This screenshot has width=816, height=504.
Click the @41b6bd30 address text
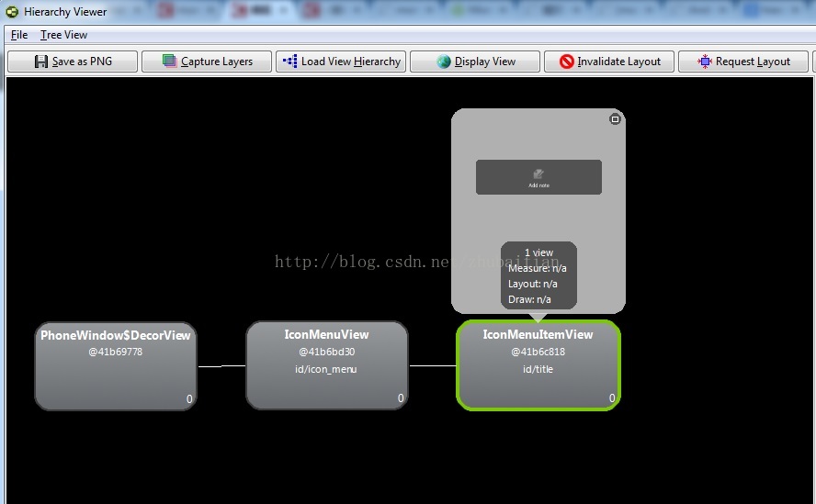click(327, 353)
